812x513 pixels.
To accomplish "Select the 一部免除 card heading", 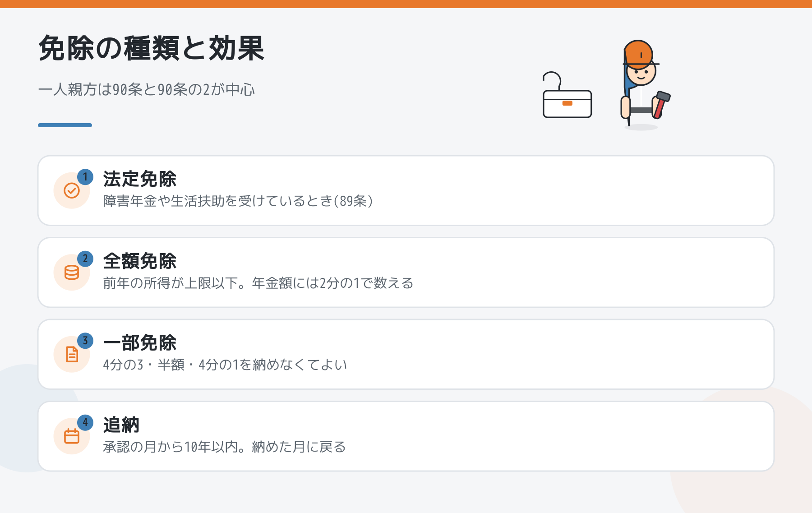I will (139, 343).
